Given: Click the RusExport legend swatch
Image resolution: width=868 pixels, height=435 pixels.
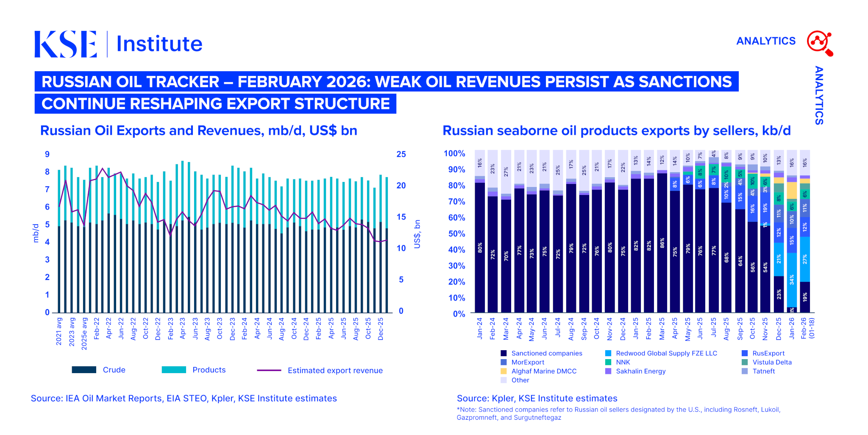Looking at the screenshot, I should click(x=745, y=353).
